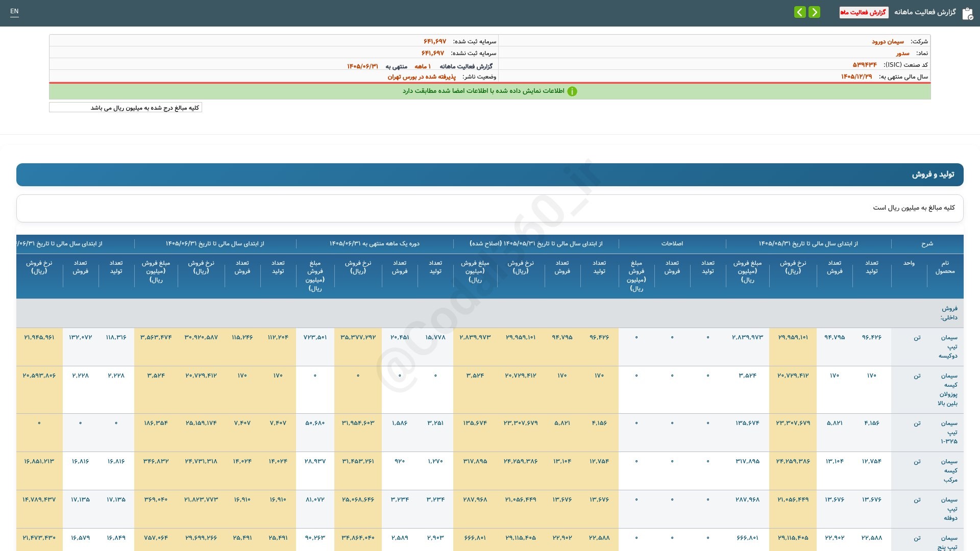Click the فروش داخلی category row label
This screenshot has width=980, height=551.
click(x=949, y=313)
